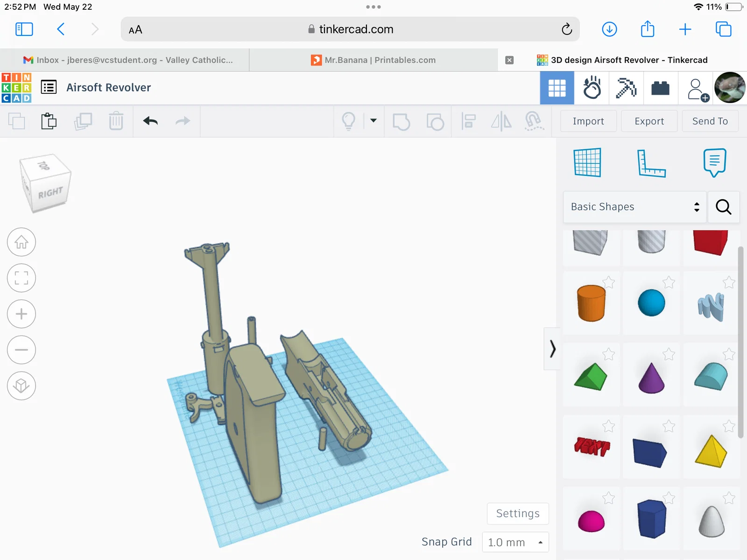Add the red Text shape
The image size is (747, 560).
pyautogui.click(x=592, y=447)
